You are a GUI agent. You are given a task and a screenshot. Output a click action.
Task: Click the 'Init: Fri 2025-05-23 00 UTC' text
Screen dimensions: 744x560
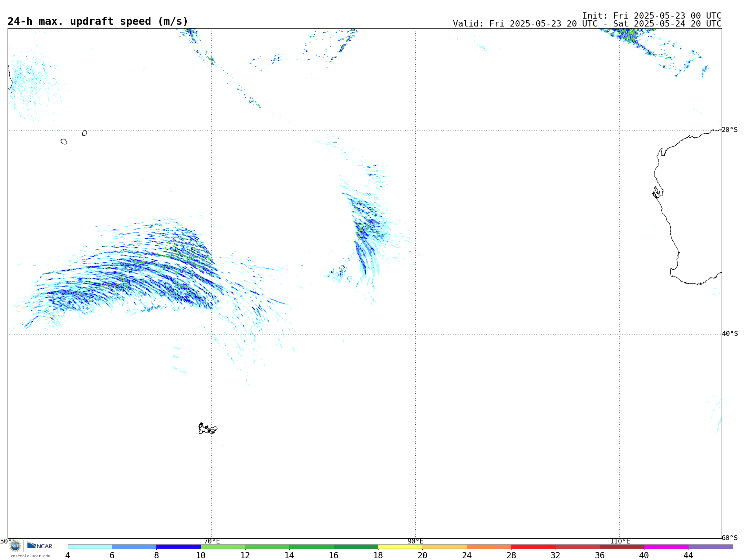[652, 16]
